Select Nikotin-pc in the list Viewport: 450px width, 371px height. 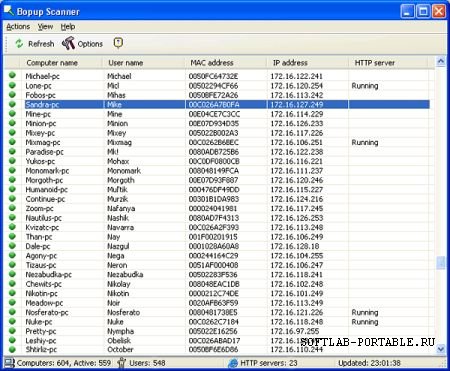point(42,294)
